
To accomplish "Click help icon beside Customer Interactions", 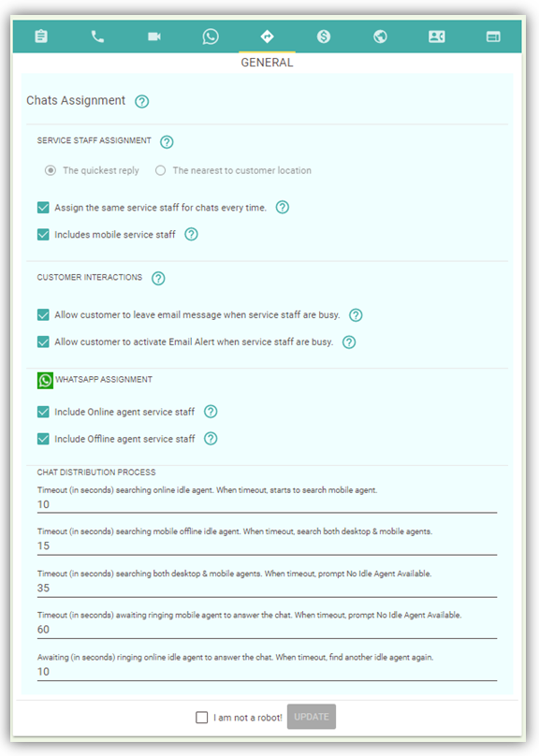I will [x=158, y=278].
